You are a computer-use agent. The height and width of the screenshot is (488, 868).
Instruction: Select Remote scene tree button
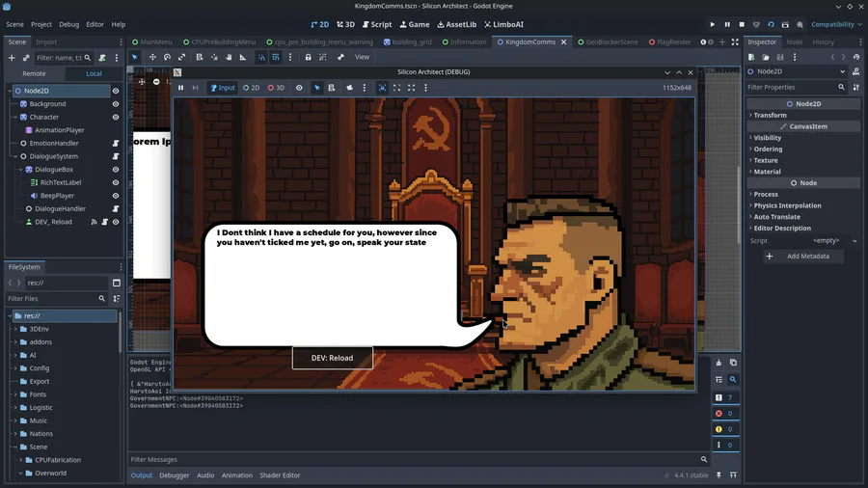[34, 73]
